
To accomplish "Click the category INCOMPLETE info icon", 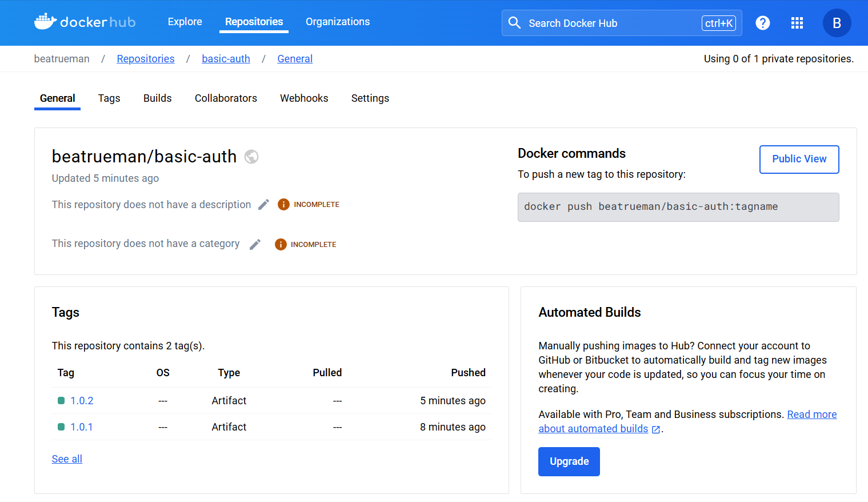I will point(281,244).
